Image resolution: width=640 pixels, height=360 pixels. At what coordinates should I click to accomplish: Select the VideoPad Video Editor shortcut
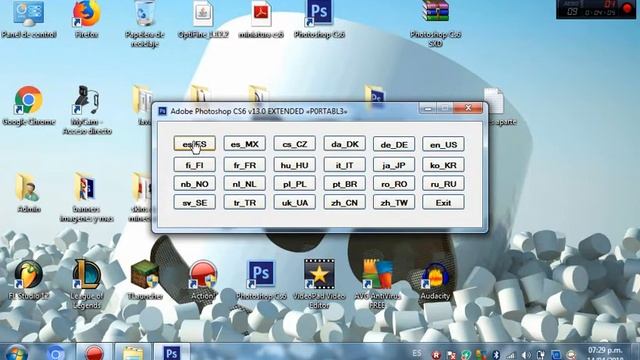click(x=319, y=284)
